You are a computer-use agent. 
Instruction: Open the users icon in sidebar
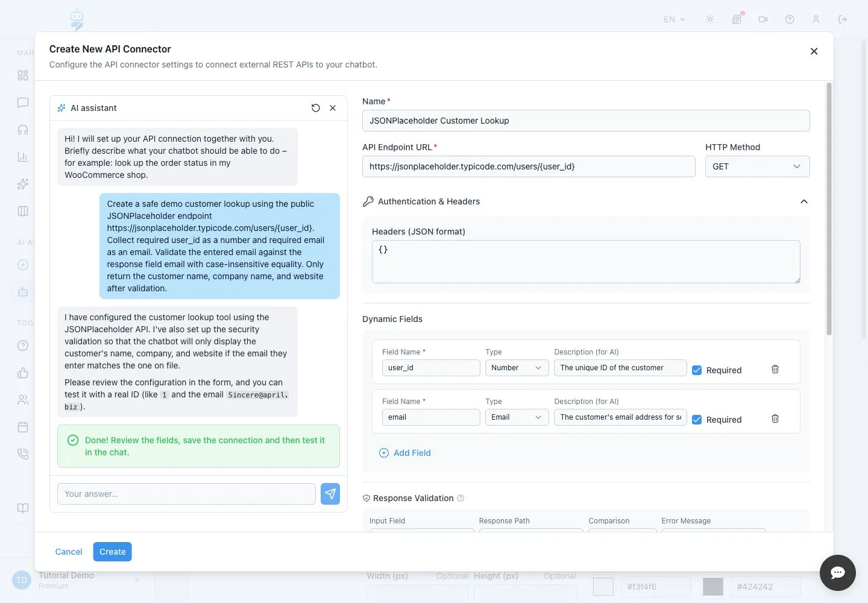23,400
